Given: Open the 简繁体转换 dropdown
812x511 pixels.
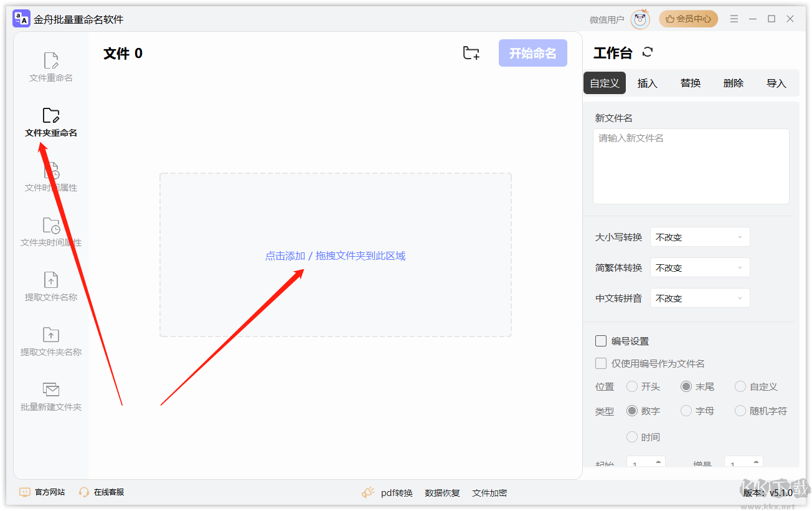Looking at the screenshot, I should pyautogui.click(x=699, y=267).
